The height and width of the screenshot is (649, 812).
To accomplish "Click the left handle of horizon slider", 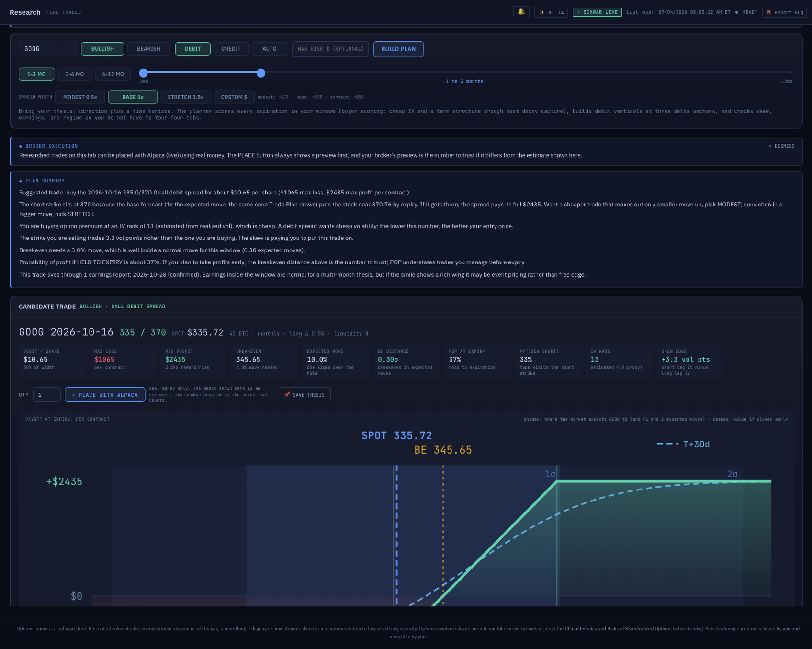I will coord(143,73).
